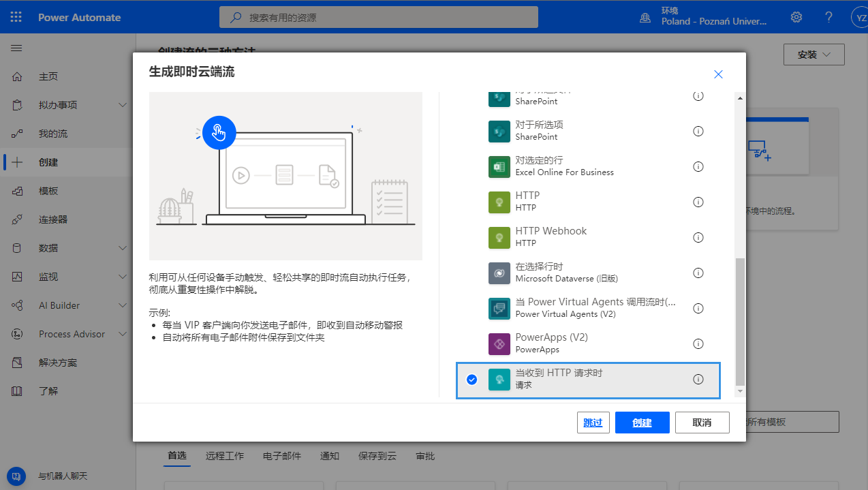The image size is (868, 490).
Task: Expand the 数据 sidebar section
Action: click(x=123, y=248)
